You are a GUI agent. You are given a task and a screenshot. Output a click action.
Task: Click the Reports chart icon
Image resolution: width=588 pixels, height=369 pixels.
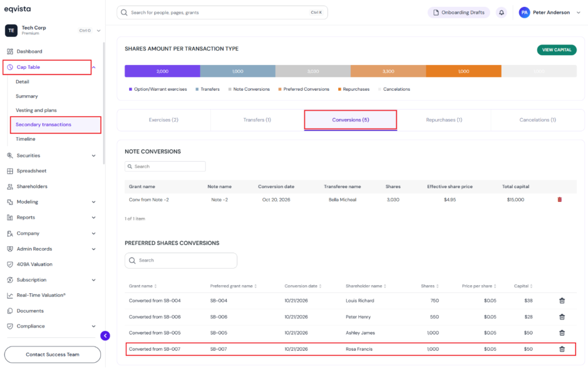[10, 217]
